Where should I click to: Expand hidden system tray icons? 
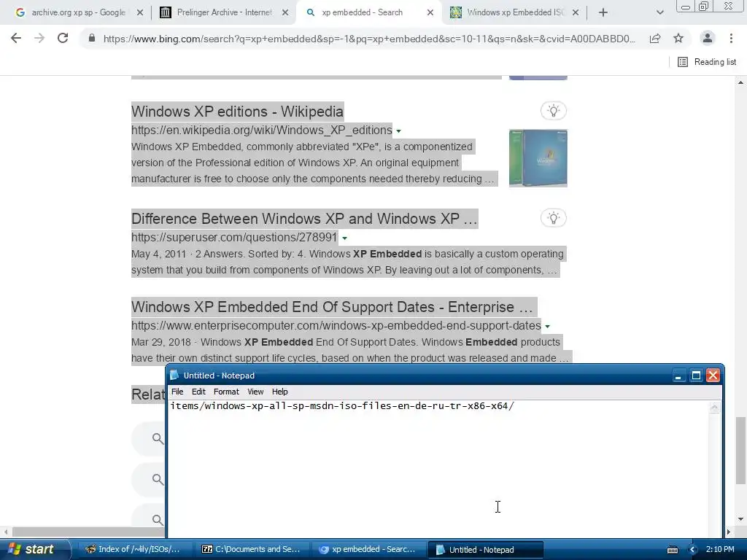coord(693,550)
